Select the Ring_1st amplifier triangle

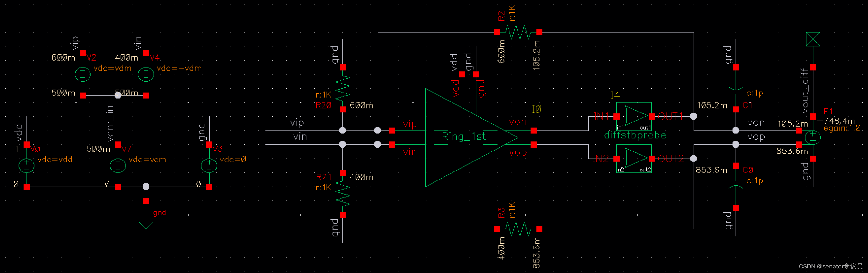[472, 138]
